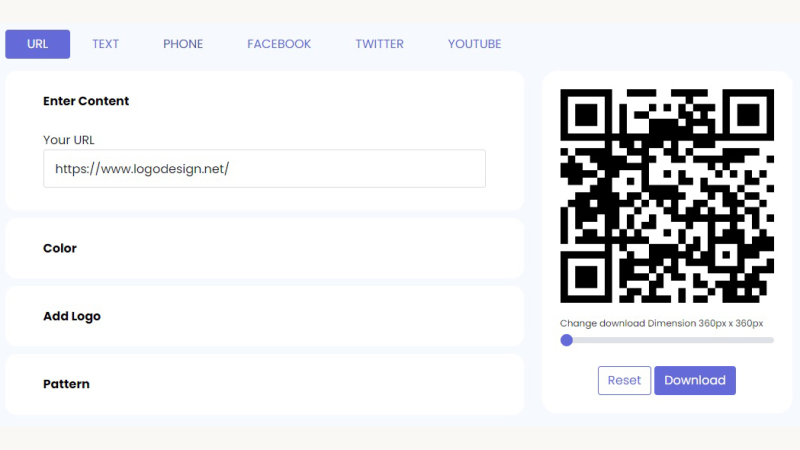The height and width of the screenshot is (450, 800).
Task: Switch to the FACEBOOK tab
Action: coord(279,44)
